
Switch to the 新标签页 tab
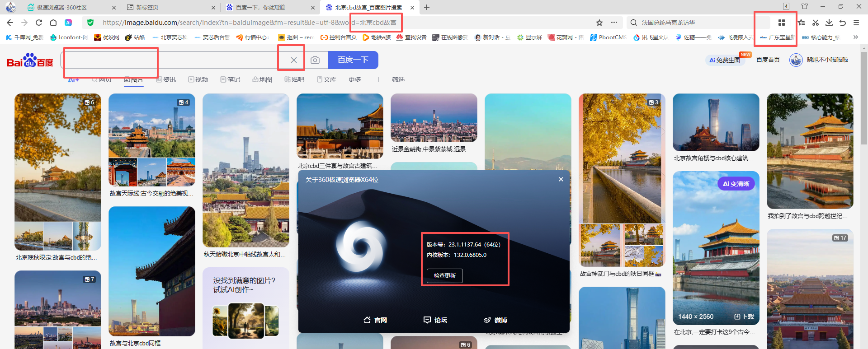[x=171, y=7]
